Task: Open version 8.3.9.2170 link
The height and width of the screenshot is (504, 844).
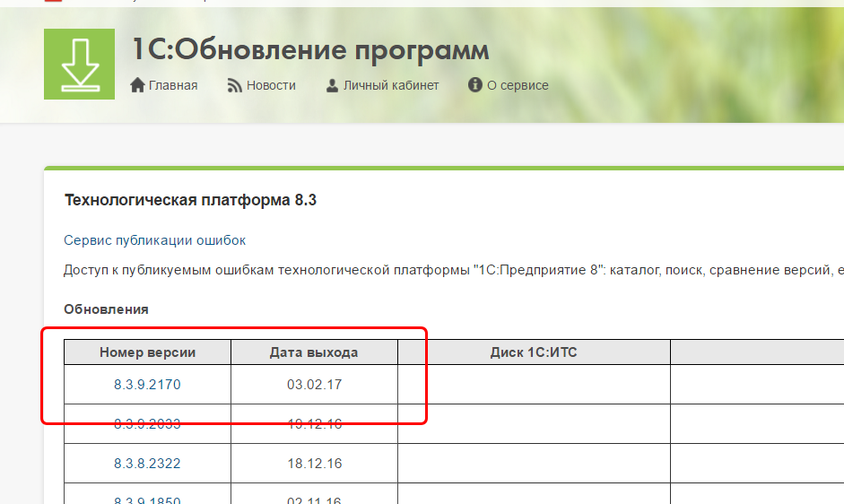Action: 147,385
